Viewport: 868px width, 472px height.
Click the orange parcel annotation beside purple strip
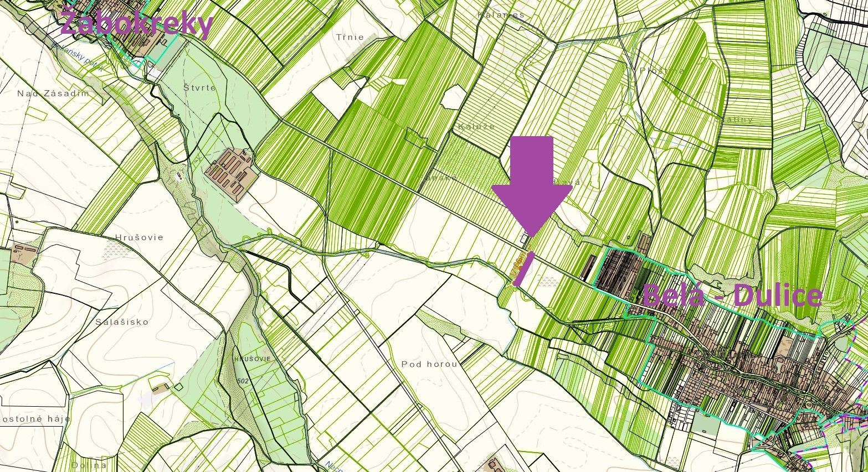(517, 266)
